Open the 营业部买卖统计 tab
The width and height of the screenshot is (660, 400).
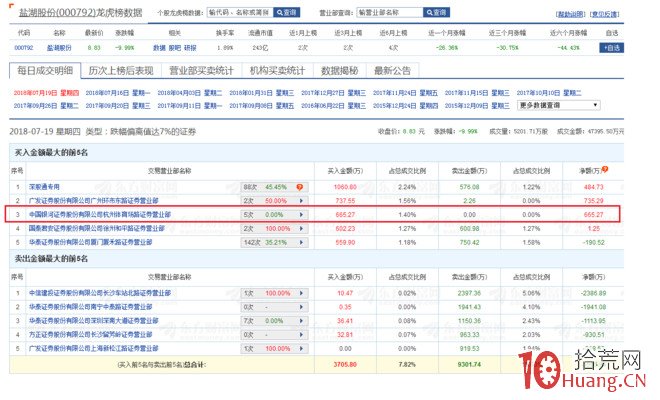point(201,71)
